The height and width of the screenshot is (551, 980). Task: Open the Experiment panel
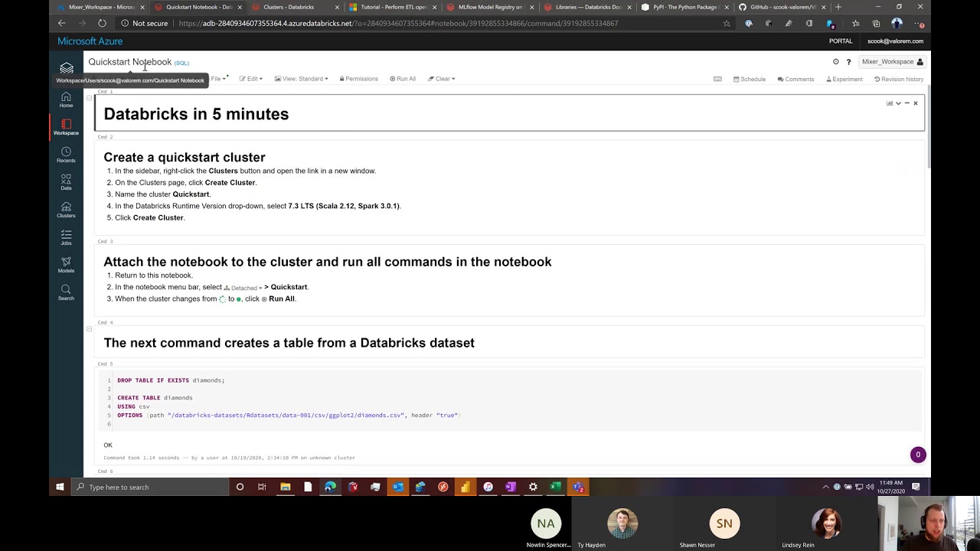click(844, 79)
